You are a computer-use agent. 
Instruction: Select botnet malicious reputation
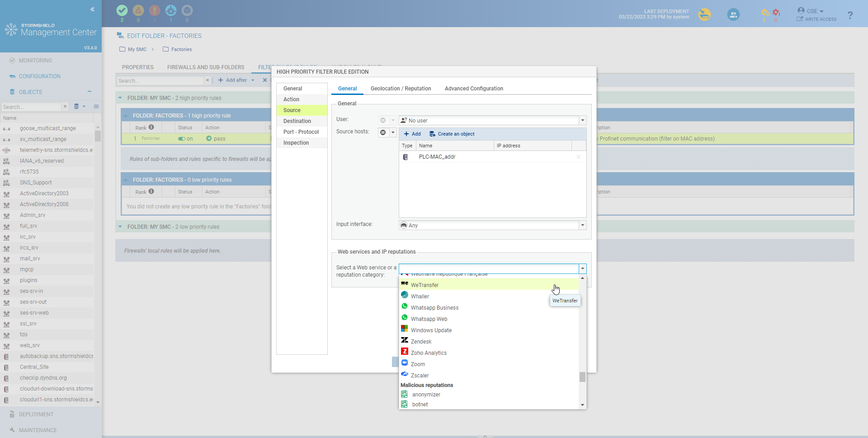[489, 404]
